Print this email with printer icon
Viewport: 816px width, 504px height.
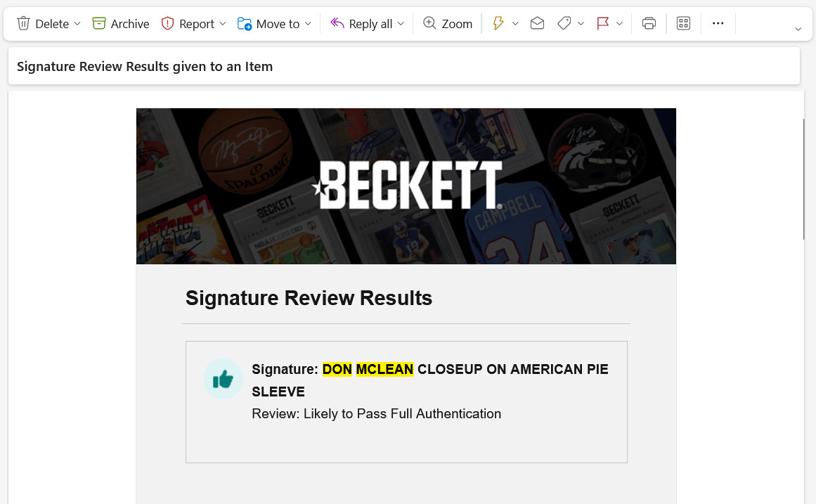pos(649,23)
